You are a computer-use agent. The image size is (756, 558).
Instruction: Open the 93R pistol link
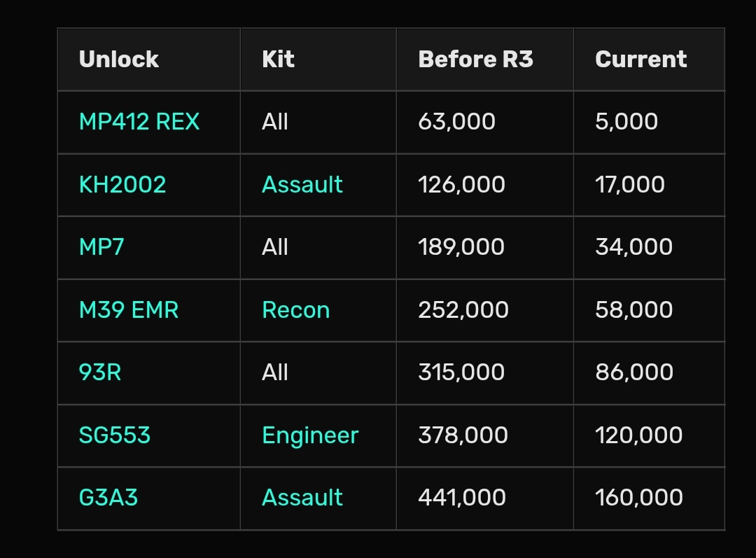pyautogui.click(x=100, y=372)
